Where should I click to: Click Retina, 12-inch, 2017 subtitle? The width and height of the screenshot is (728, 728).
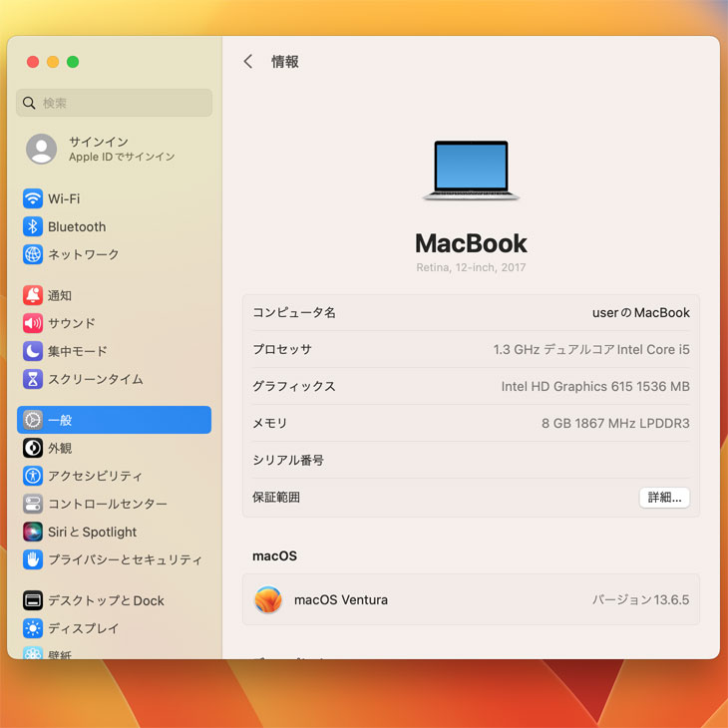tap(471, 267)
